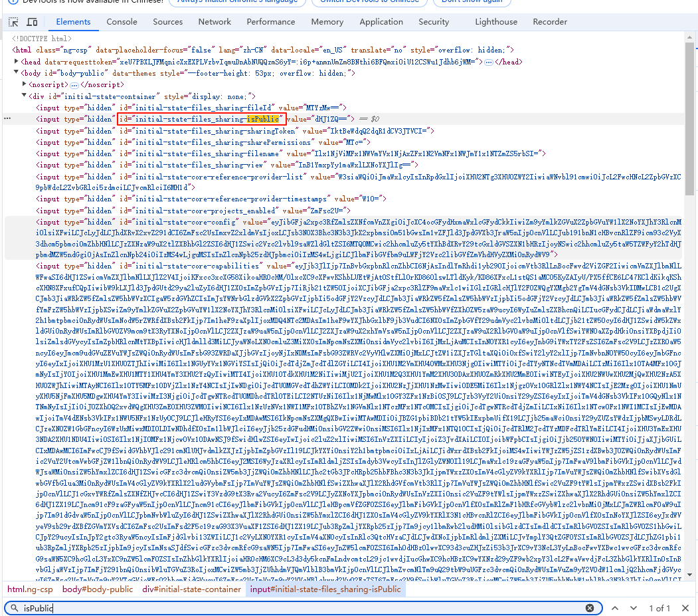Image resolution: width=698 pixels, height=616 pixels.
Task: Select body#body-public breadcrumb
Action: point(98,589)
